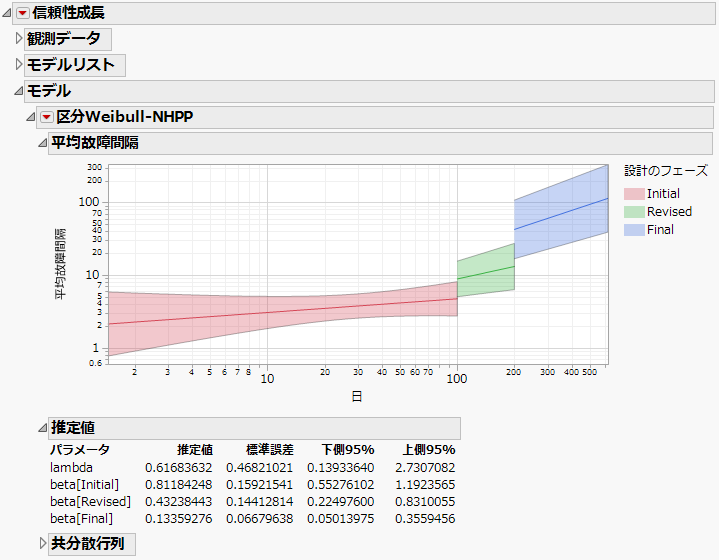The width and height of the screenshot is (719, 560).
Task: Click standard error value 0.06679638
Action: pyautogui.click(x=260, y=518)
